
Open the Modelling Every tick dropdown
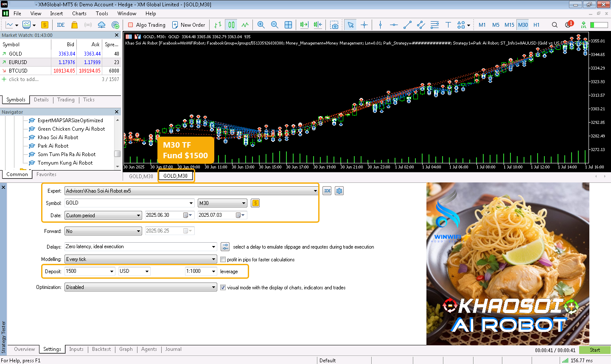141,259
